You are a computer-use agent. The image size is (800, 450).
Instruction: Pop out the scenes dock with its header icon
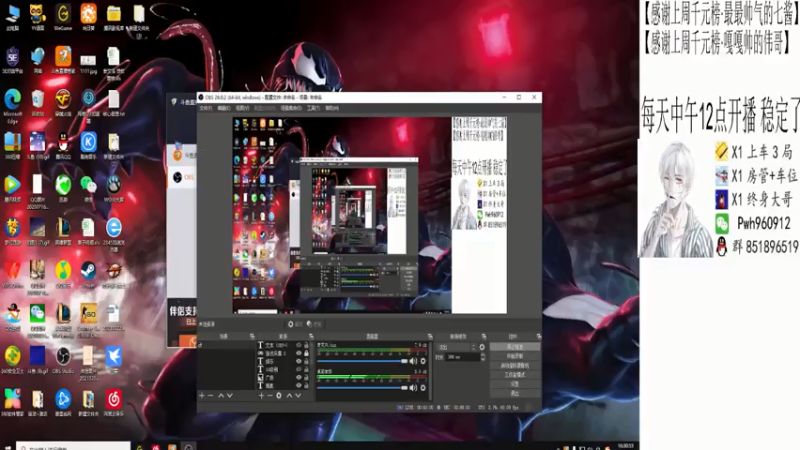(252, 337)
